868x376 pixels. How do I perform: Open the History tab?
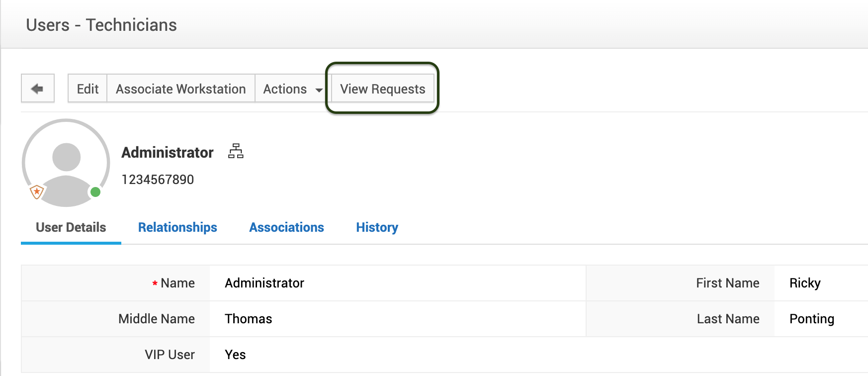click(x=377, y=227)
